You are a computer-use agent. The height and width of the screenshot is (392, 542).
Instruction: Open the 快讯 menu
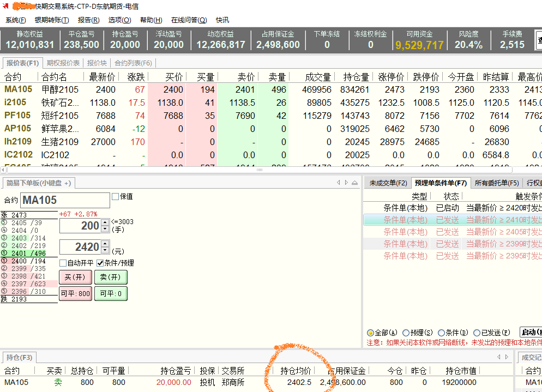tap(222, 20)
